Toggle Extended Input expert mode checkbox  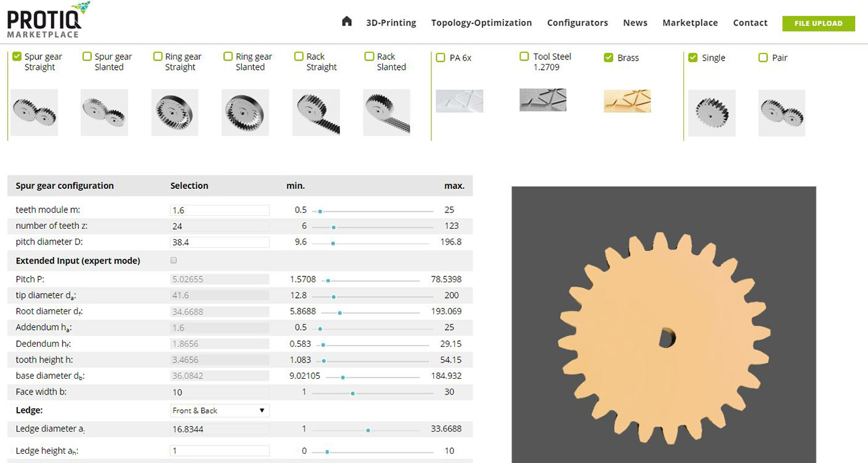[x=174, y=261]
